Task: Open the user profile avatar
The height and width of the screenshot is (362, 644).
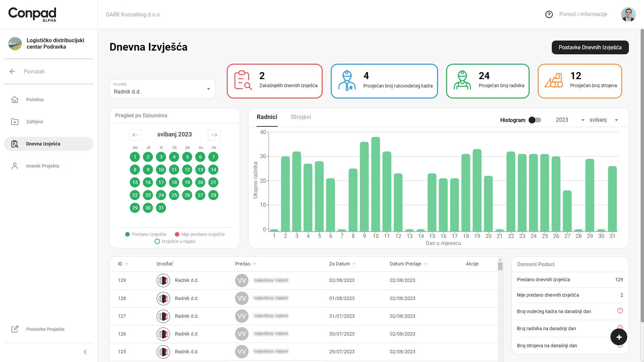Action: (x=628, y=14)
